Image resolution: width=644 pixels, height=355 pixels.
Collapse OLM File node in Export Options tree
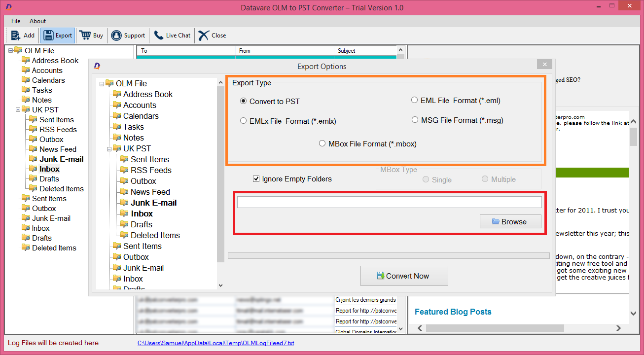point(102,84)
